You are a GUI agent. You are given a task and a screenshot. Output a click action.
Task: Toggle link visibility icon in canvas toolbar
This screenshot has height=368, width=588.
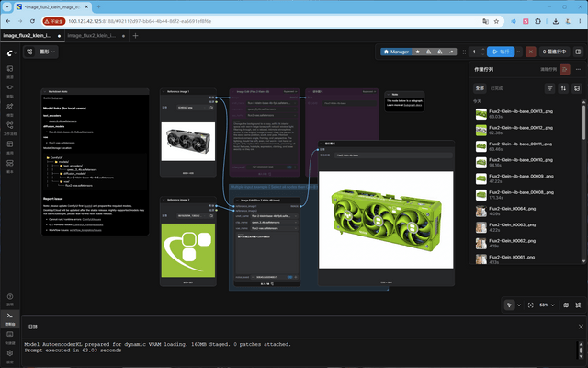click(x=578, y=305)
